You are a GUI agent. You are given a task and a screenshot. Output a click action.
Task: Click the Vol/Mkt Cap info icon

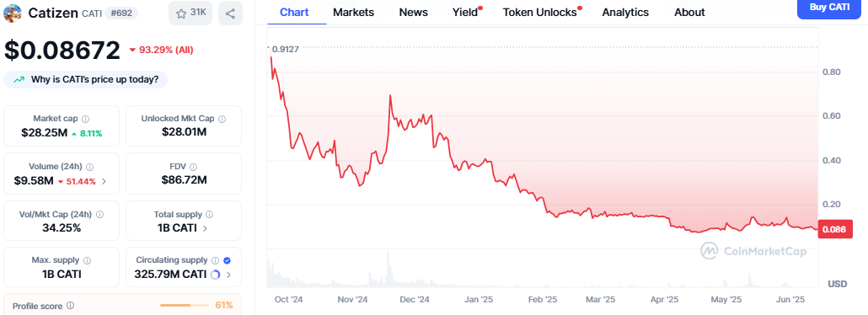coord(99,214)
